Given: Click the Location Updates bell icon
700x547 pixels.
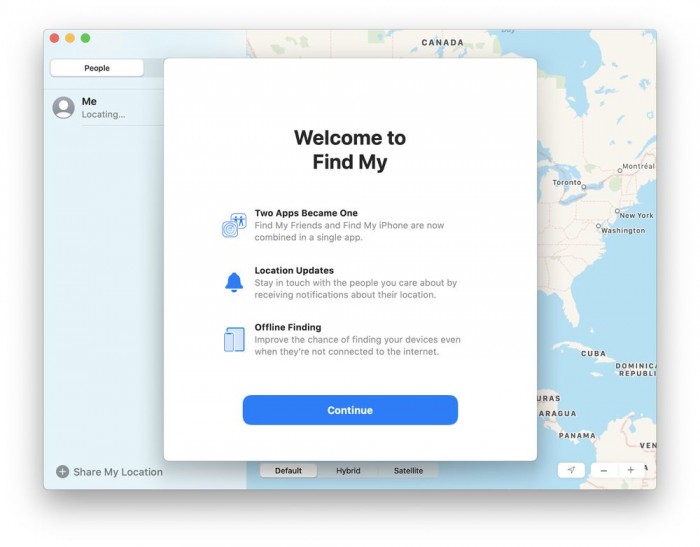Looking at the screenshot, I should pyautogui.click(x=234, y=282).
